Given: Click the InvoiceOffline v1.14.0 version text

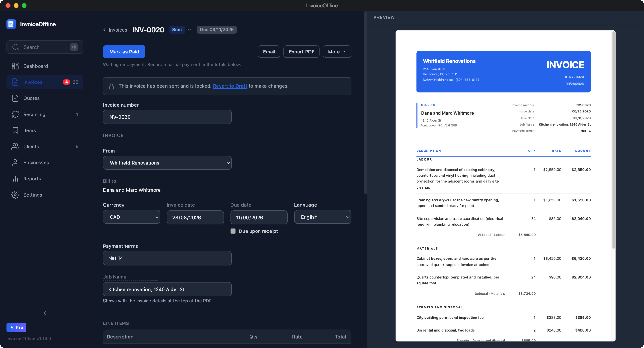Looking at the screenshot, I should tap(29, 339).
